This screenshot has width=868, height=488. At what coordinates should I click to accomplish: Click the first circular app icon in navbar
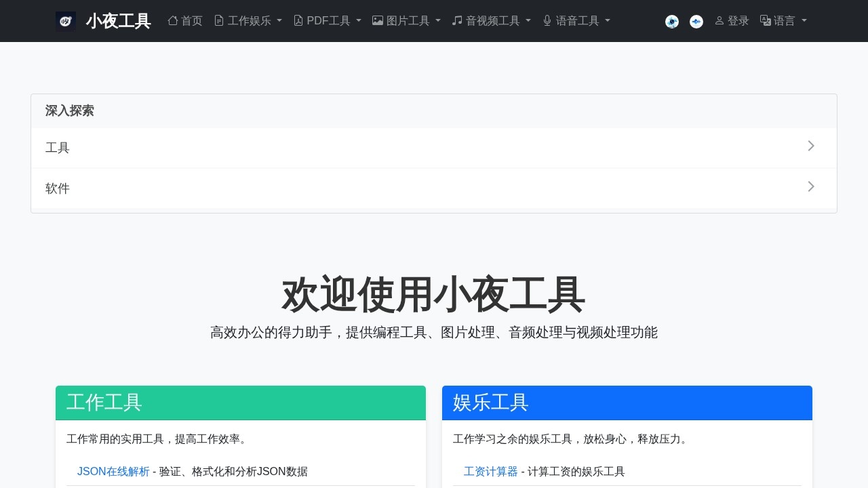point(671,21)
